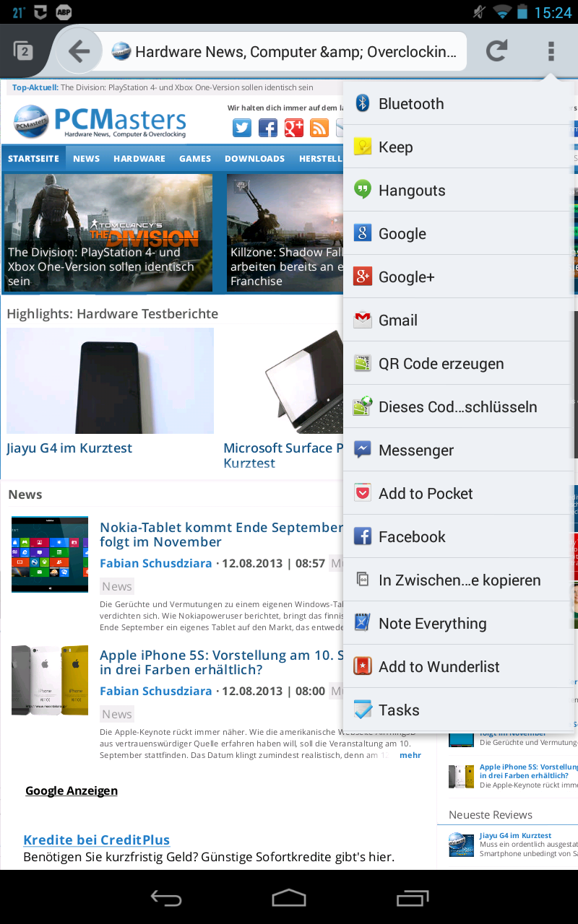Image resolution: width=578 pixels, height=924 pixels.
Task: Open Fabian Schusdziara author link on Nokia article
Action: point(156,563)
